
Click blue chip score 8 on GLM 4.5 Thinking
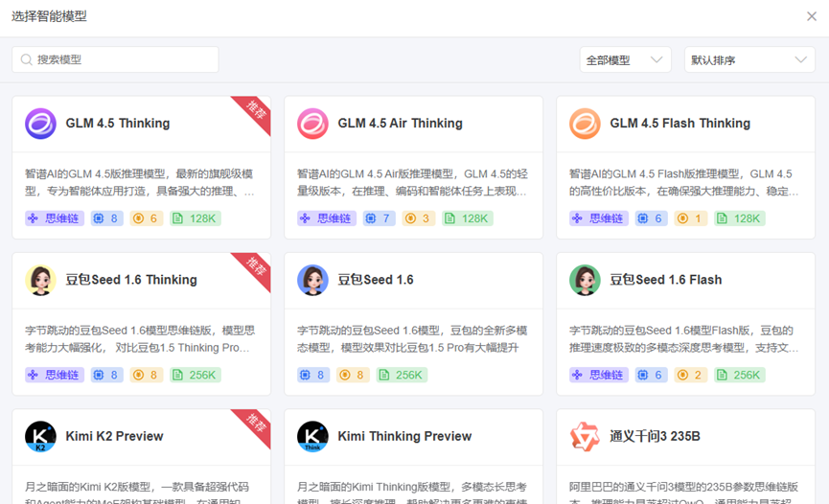[106, 218]
